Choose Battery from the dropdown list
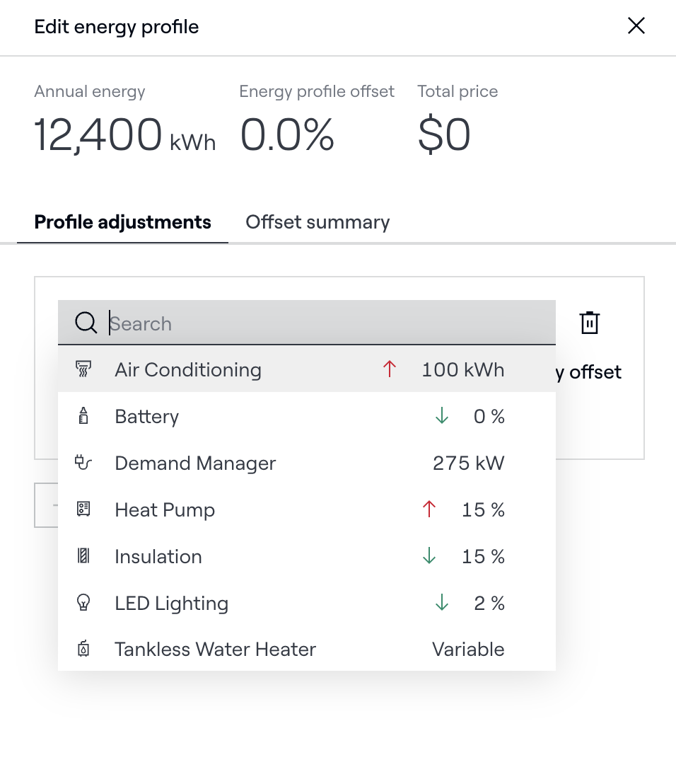The height and width of the screenshot is (784, 676). pyautogui.click(x=147, y=416)
